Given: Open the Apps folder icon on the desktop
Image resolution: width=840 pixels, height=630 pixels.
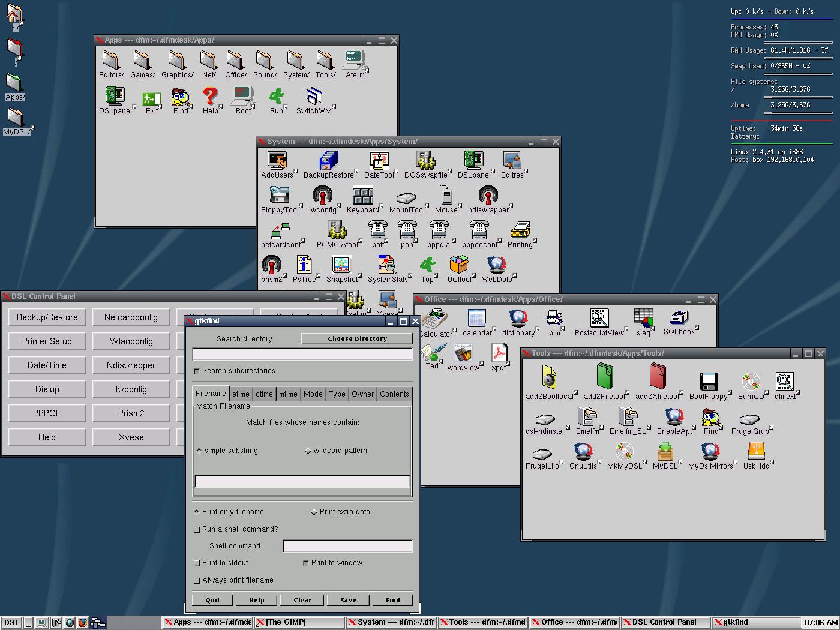Looking at the screenshot, I should click(x=15, y=87).
